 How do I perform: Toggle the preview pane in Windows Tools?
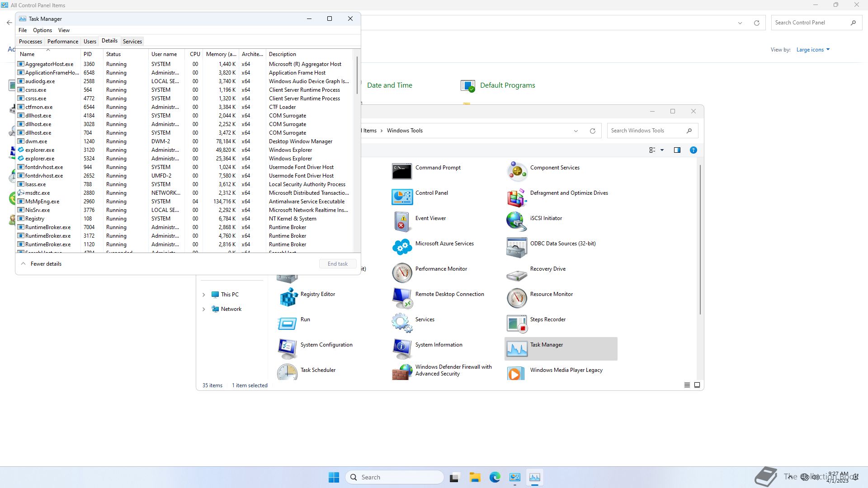click(677, 150)
